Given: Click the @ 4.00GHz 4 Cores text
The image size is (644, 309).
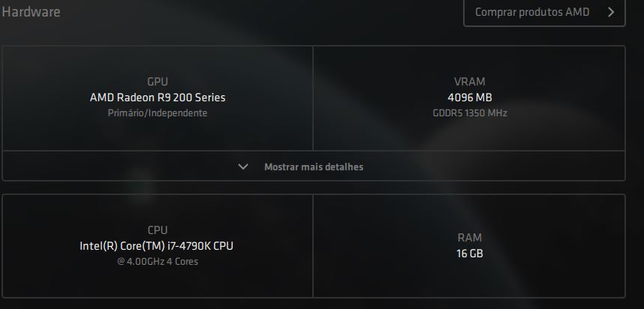Looking at the screenshot, I should click(158, 262).
